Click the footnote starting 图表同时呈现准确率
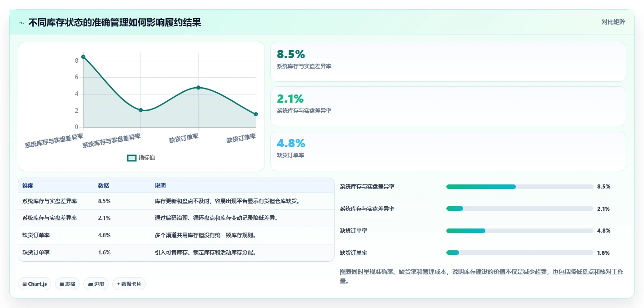 click(482, 277)
